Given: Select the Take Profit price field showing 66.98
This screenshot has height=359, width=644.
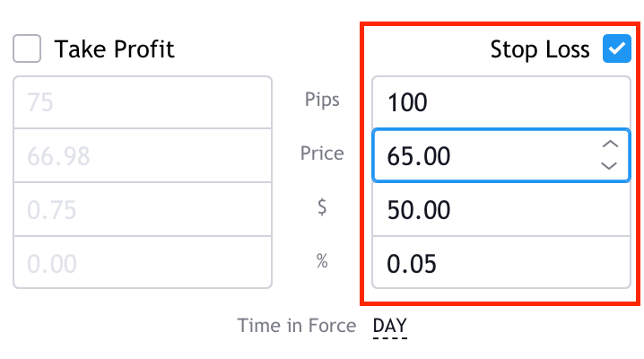Looking at the screenshot, I should point(143,156).
